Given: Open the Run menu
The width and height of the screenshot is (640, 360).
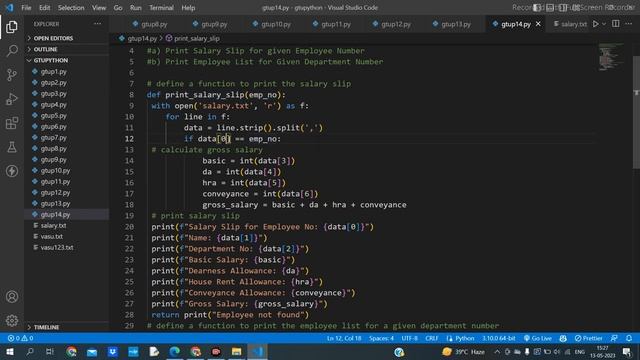Looking at the screenshot, I should click(136, 8).
